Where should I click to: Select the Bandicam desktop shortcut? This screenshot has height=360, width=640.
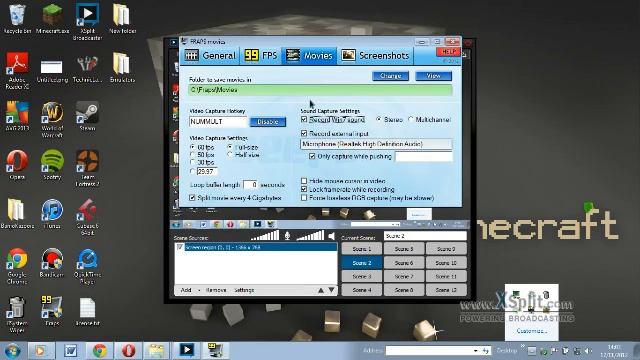52,263
